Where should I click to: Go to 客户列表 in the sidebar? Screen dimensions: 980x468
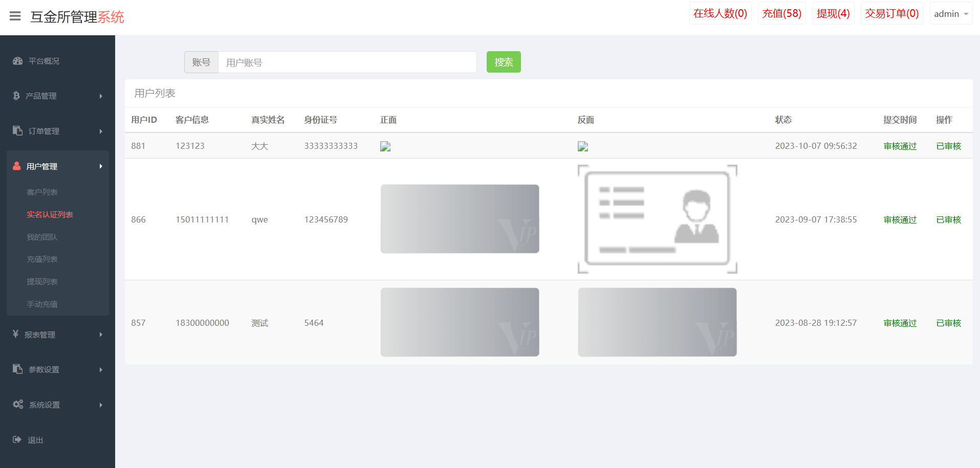point(42,192)
